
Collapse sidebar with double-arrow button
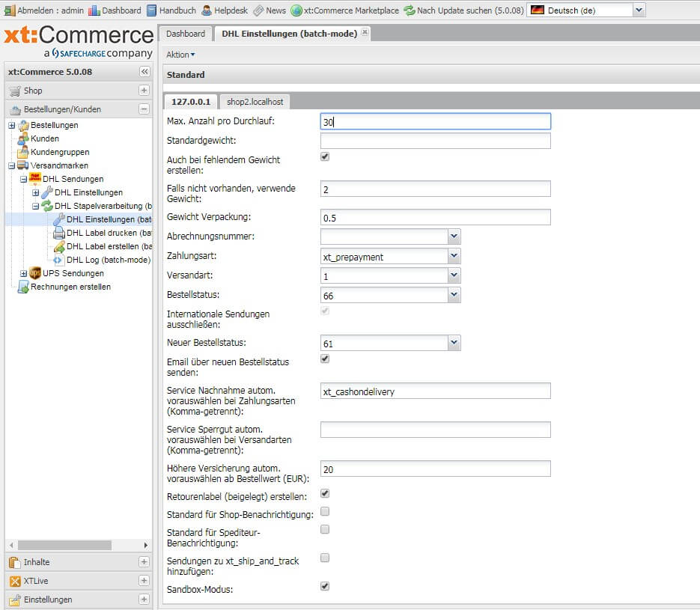tap(144, 71)
